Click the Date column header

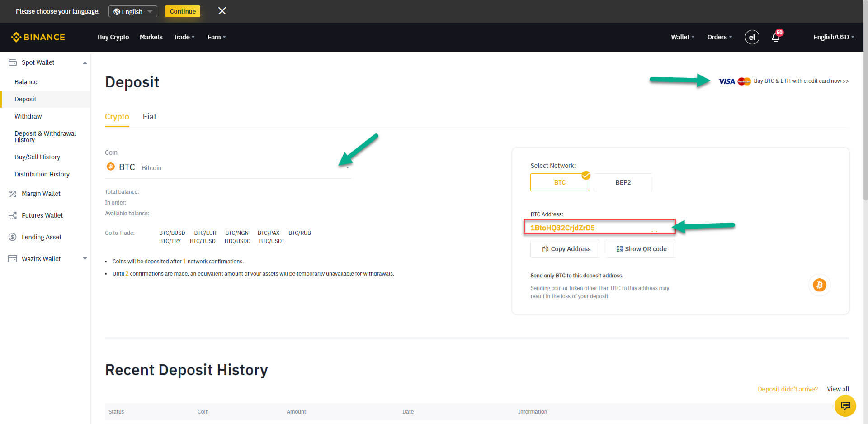(408, 412)
